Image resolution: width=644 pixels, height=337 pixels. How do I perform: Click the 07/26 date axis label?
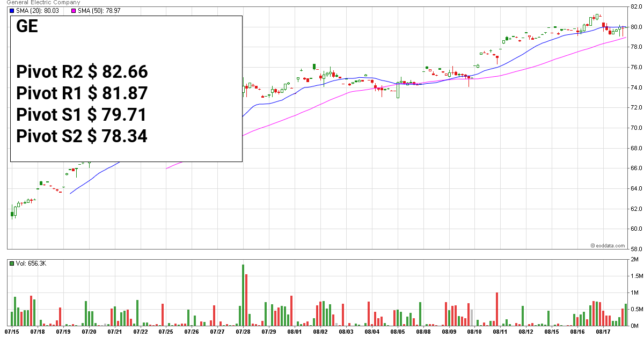pos(192,332)
